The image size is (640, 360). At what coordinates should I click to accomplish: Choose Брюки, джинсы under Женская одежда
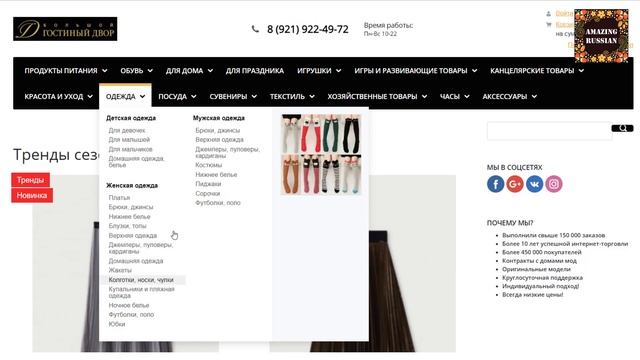(131, 207)
